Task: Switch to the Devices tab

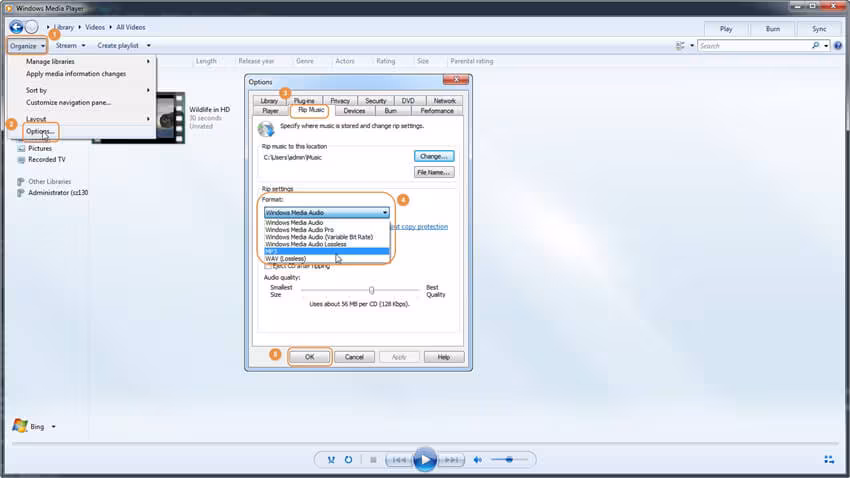Action: click(x=354, y=111)
